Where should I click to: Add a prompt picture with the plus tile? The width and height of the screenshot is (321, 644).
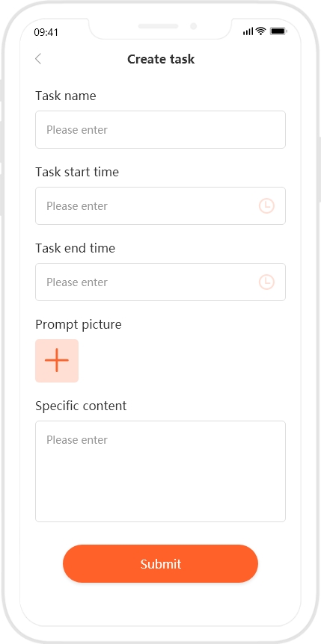coord(57,361)
